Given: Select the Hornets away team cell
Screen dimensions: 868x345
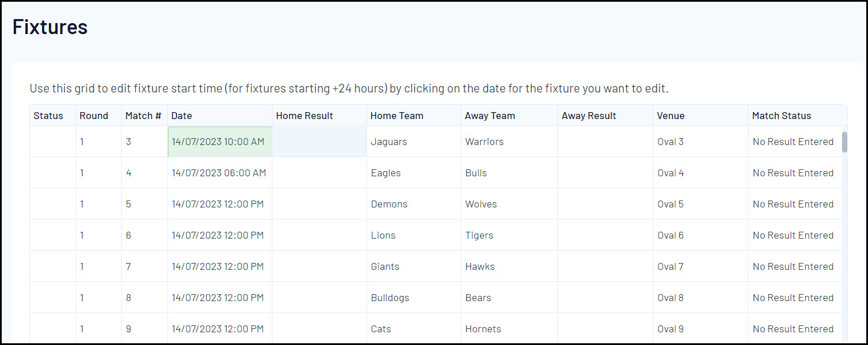Looking at the screenshot, I should (x=483, y=329).
